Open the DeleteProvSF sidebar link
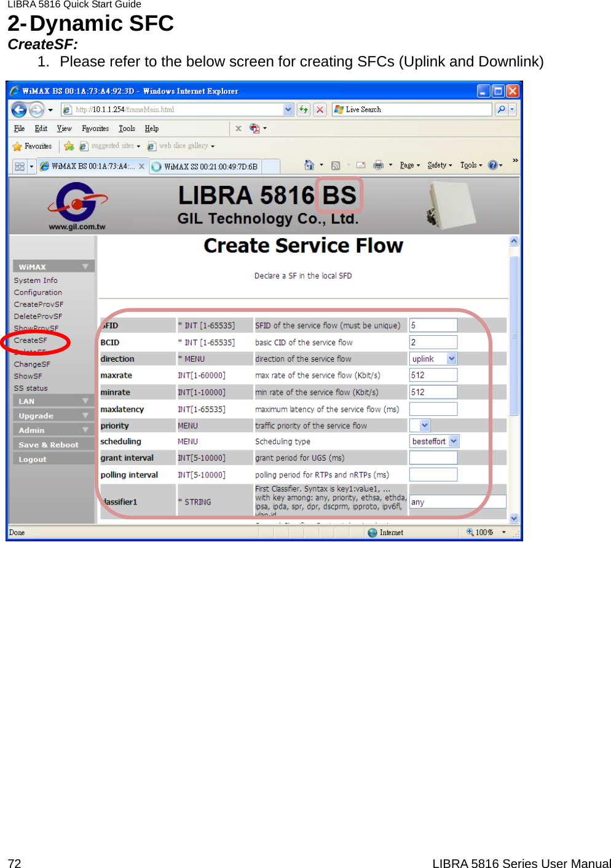The image size is (611, 868). tap(38, 317)
